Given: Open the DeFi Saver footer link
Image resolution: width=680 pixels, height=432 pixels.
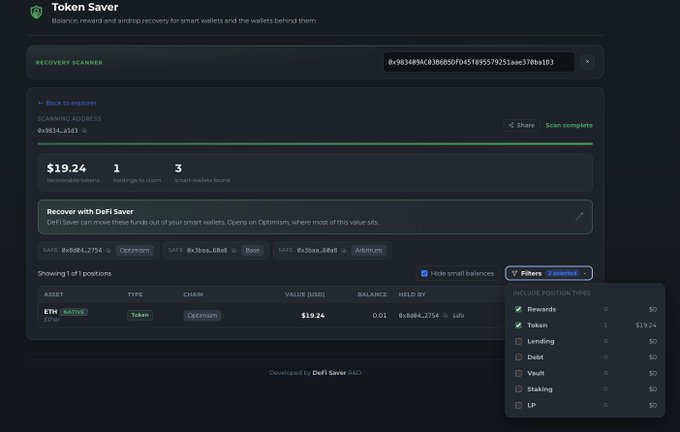Looking at the screenshot, I should tap(329, 373).
